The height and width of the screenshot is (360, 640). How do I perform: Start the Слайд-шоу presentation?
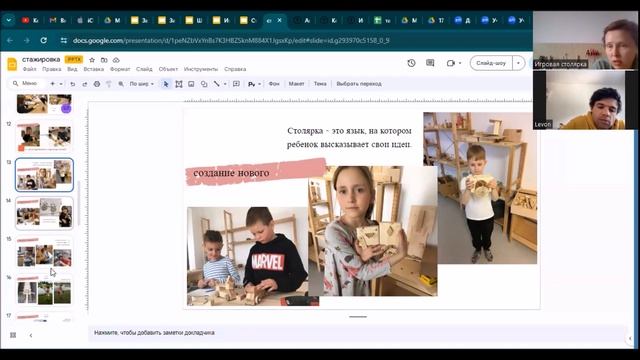click(x=491, y=63)
